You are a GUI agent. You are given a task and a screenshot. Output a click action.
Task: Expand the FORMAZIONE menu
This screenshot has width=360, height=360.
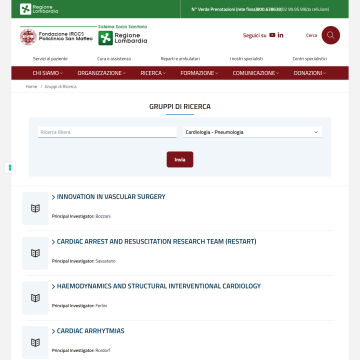(x=199, y=73)
